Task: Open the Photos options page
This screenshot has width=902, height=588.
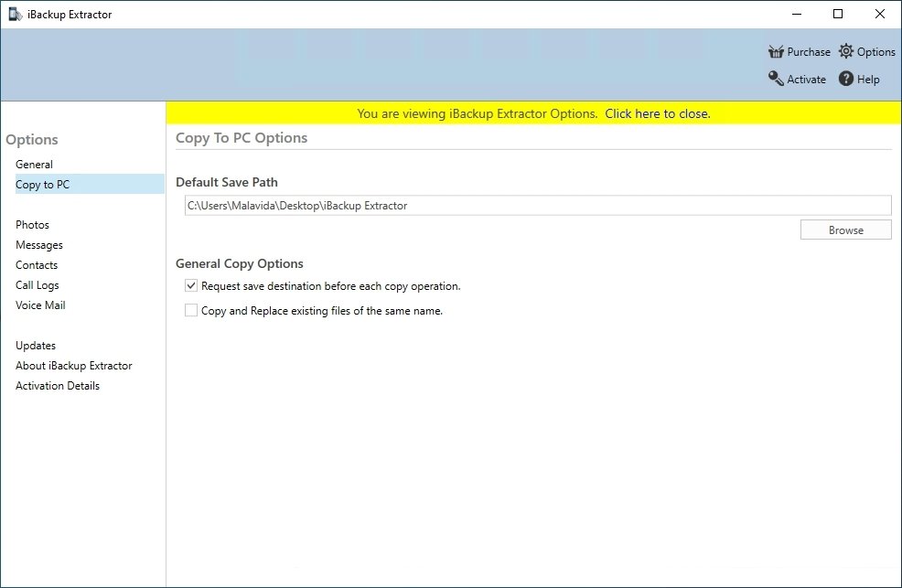Action: [32, 225]
